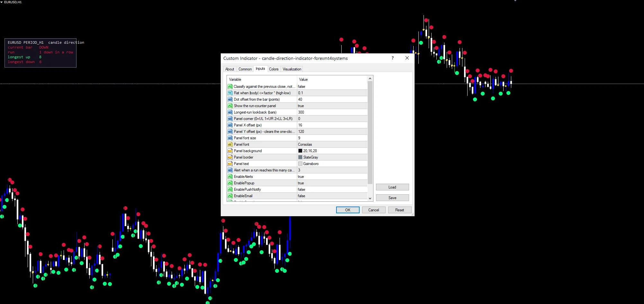The width and height of the screenshot is (644, 304).
Task: Click the color-type icon of Panel border
Action: [x=230, y=157]
